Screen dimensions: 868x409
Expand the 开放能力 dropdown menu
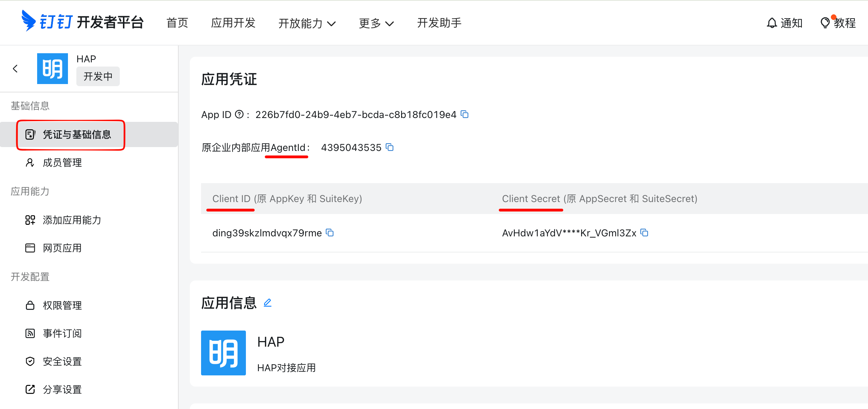[307, 23]
